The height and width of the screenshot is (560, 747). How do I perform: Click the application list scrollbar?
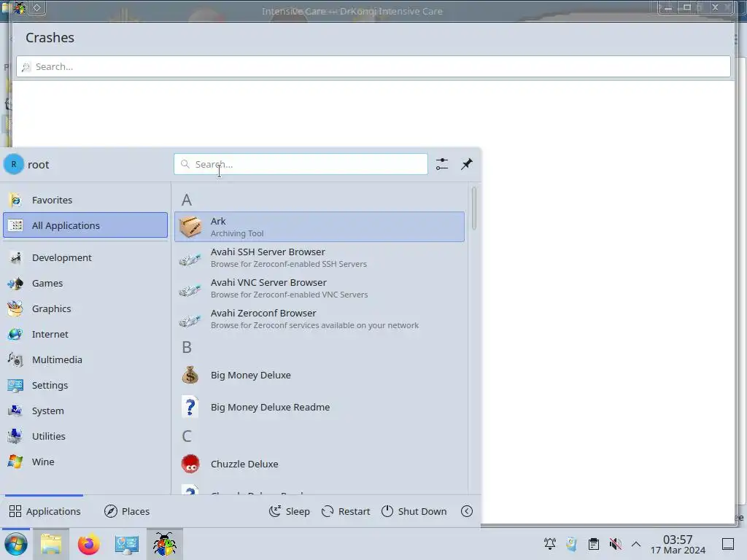pyautogui.click(x=473, y=208)
